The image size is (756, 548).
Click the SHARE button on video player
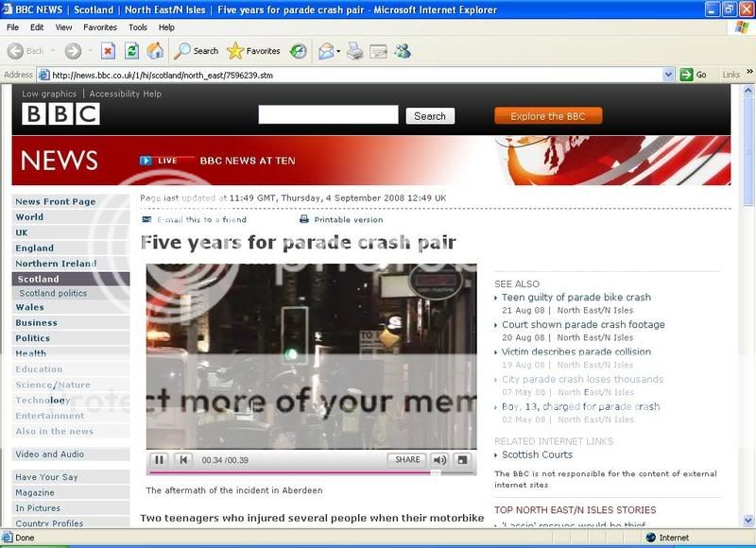tap(407, 460)
